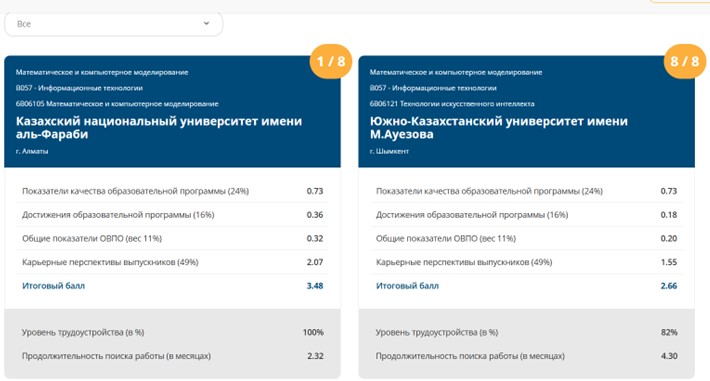Click 'Показатели качества образовательной программы (24%)' in Auezov card

coord(489,191)
